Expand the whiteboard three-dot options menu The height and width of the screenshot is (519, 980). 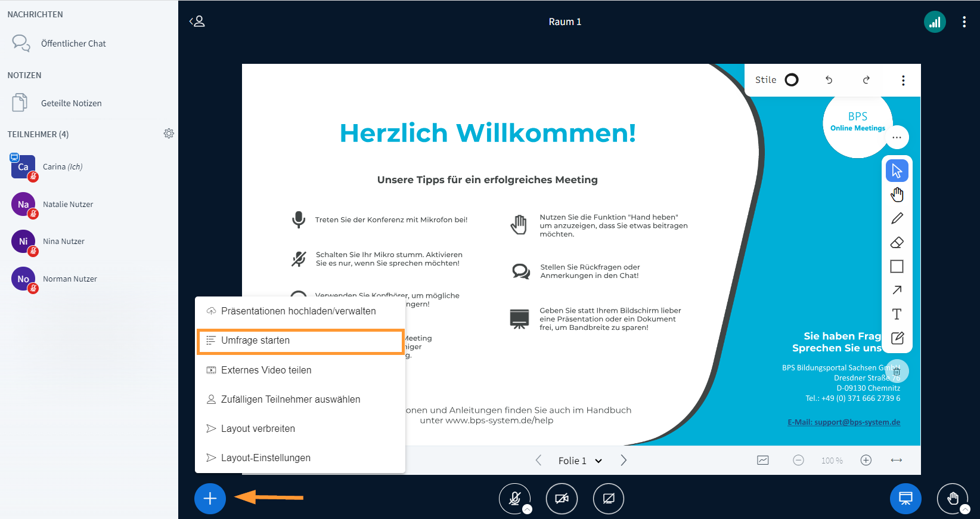(903, 80)
